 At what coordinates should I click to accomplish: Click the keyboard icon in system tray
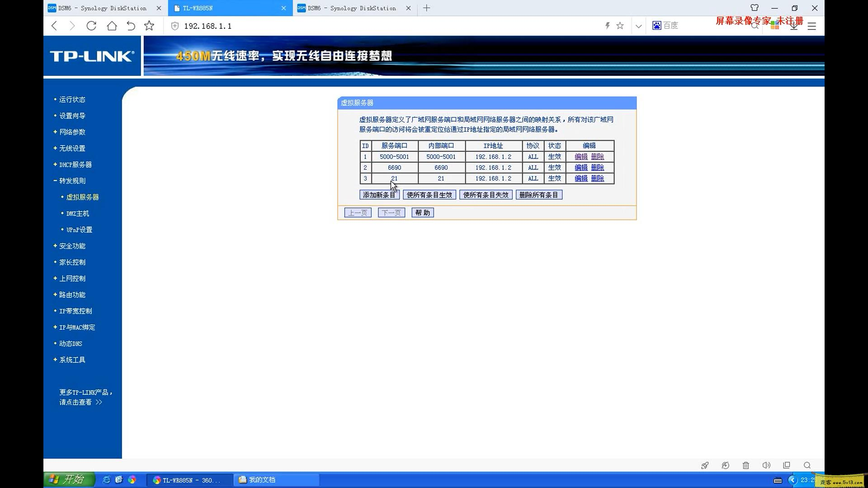(x=778, y=480)
